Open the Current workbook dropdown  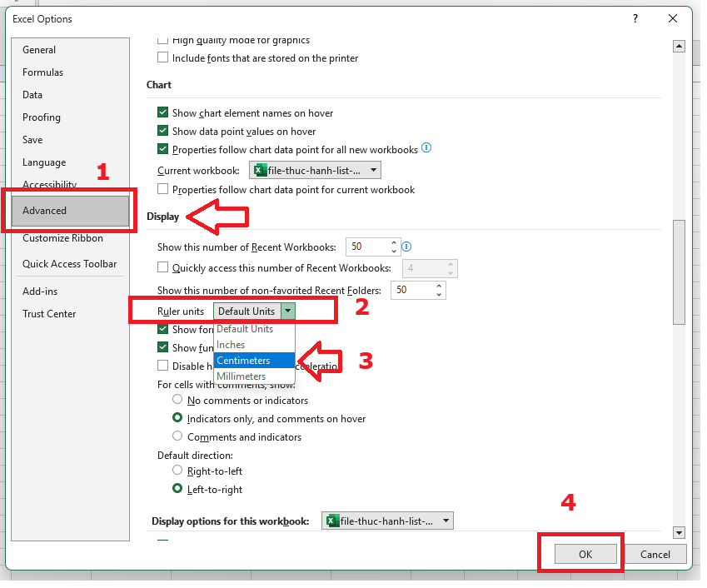pos(316,171)
